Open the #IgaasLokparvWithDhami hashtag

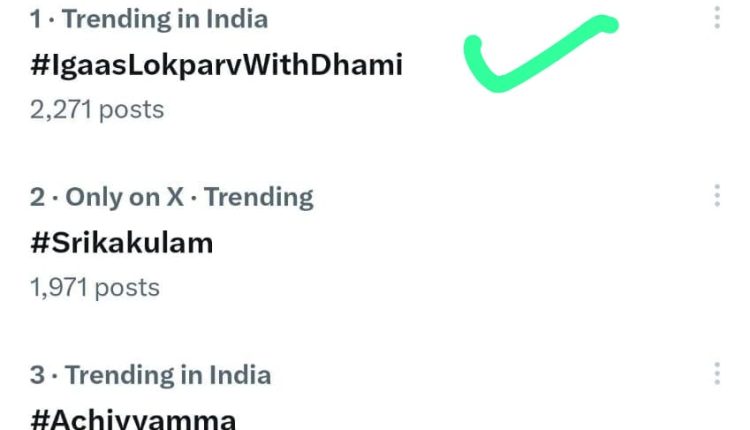pos(216,65)
